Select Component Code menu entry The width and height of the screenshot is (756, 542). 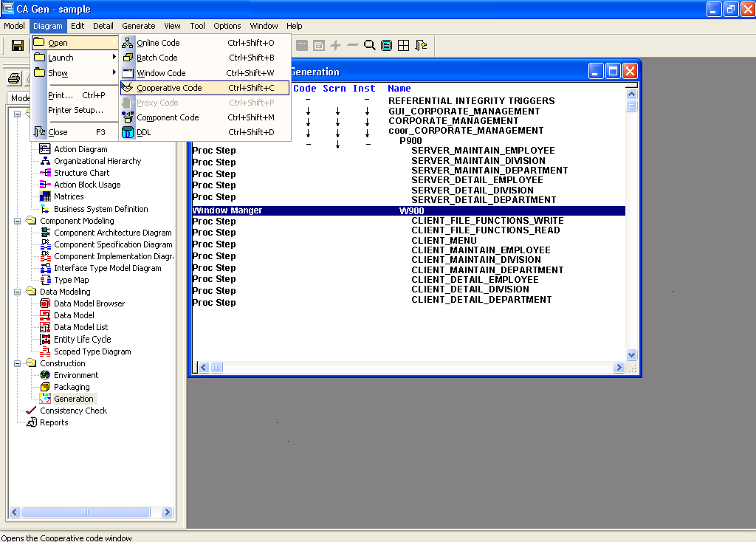pyautogui.click(x=168, y=117)
